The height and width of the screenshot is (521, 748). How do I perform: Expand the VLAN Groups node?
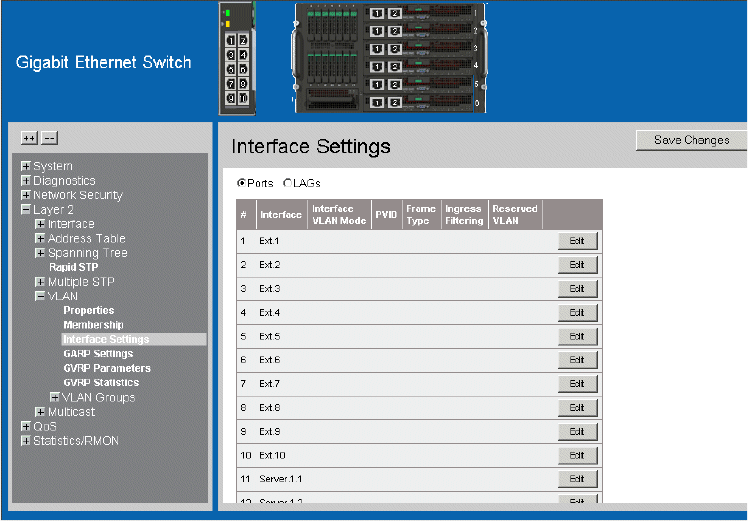[x=54, y=398]
